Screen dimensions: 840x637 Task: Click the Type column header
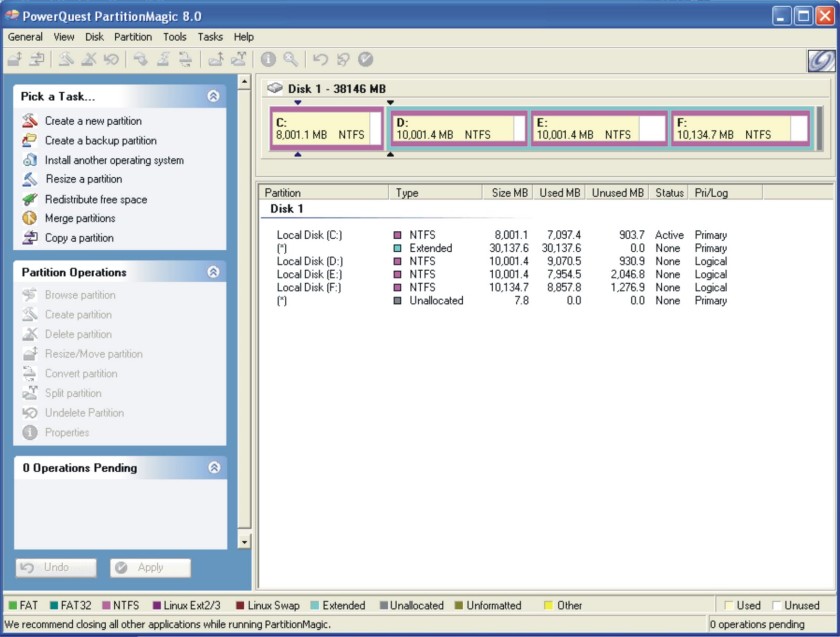click(x=435, y=193)
